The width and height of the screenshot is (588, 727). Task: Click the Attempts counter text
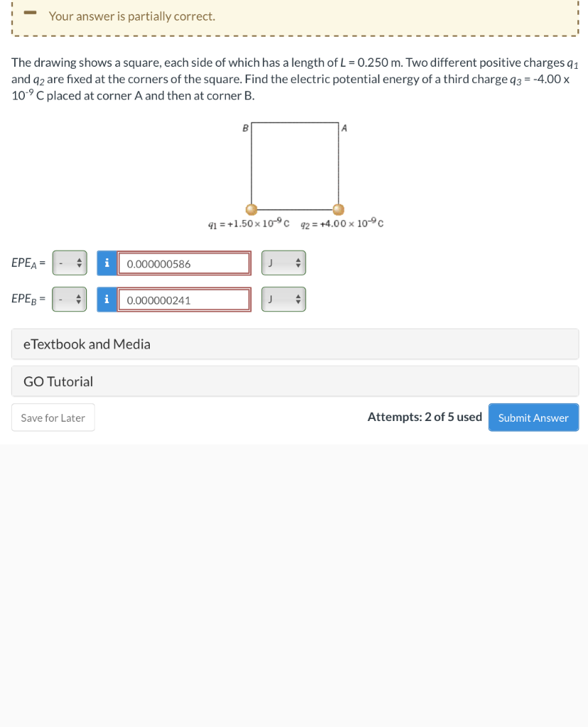pyautogui.click(x=425, y=417)
